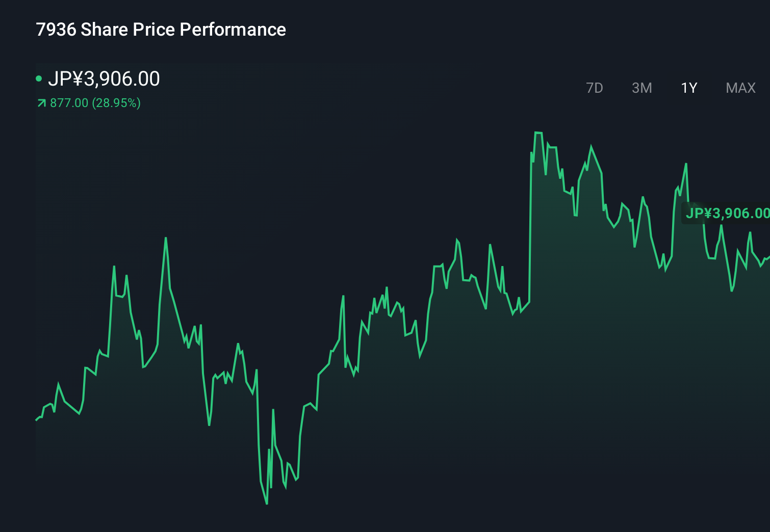Click the first sharp spike on the left

click(114, 265)
